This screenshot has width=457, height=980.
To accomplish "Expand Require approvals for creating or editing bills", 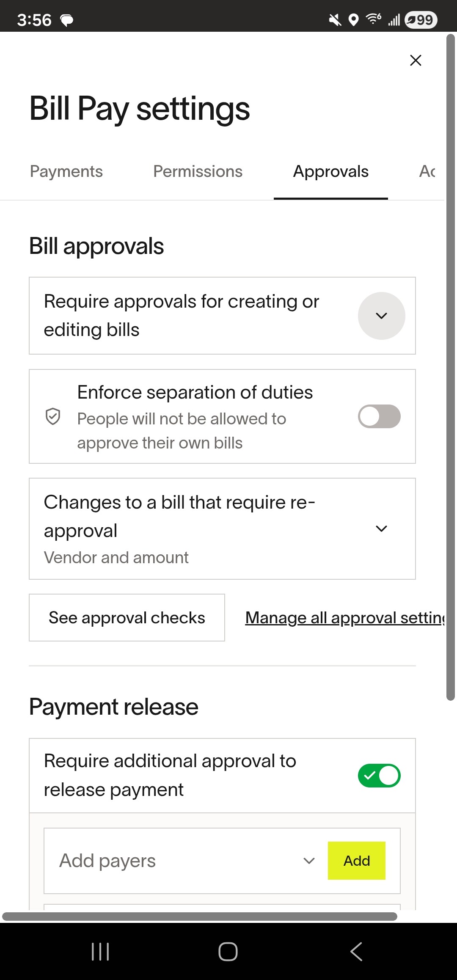I will pos(381,316).
